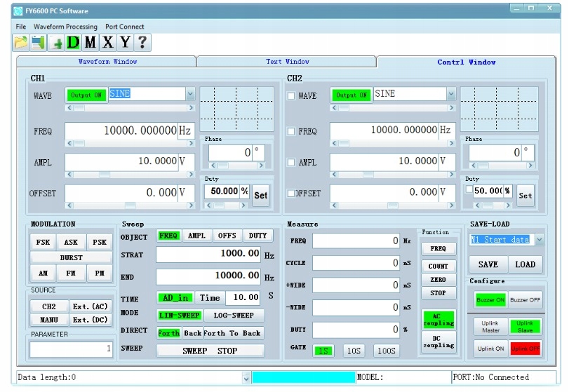Open the Waveform Processing menu
Image resolution: width=569 pixels, height=392 pixels.
pyautogui.click(x=65, y=27)
